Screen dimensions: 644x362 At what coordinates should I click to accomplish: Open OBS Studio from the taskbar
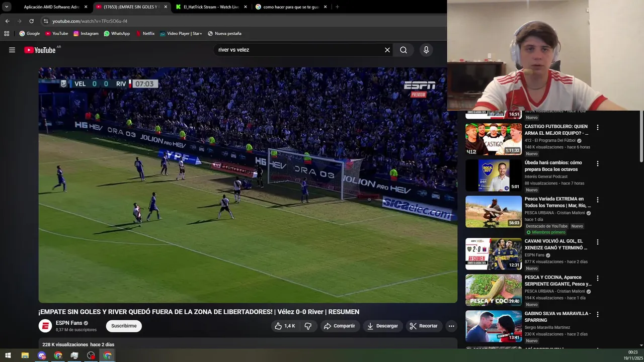pos(91,355)
